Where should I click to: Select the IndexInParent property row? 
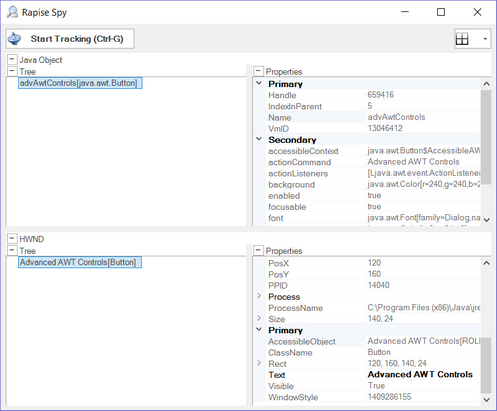373,106
